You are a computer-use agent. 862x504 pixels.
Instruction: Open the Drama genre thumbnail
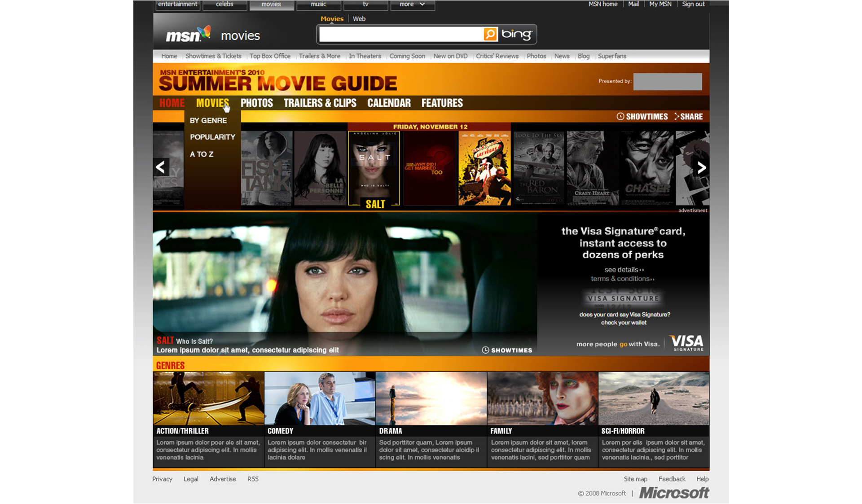click(x=431, y=398)
